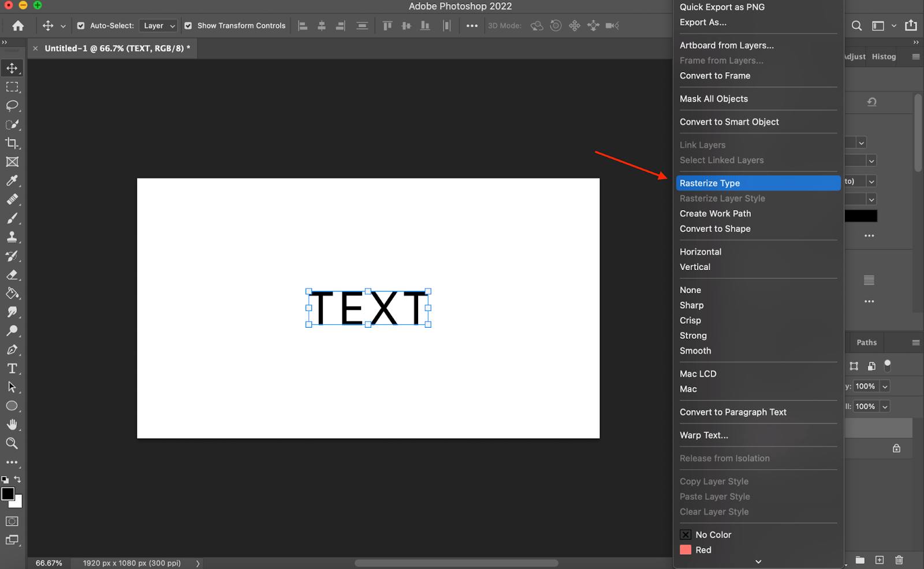Click Warp Text... menu entry
The image size is (924, 569).
pyautogui.click(x=703, y=435)
